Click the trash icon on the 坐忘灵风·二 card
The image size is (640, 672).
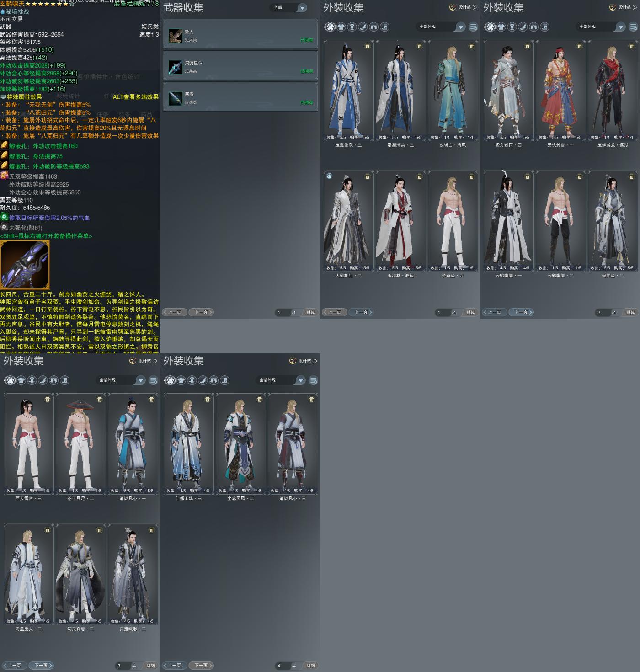click(260, 400)
